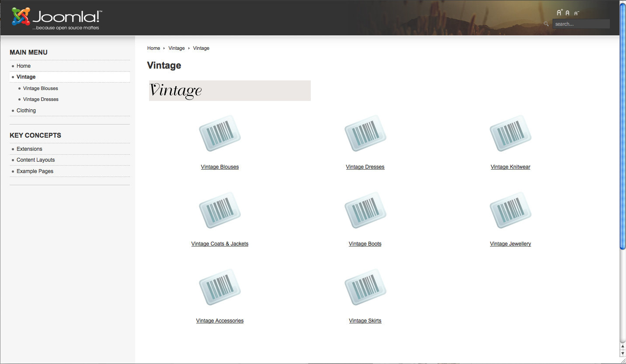The height and width of the screenshot is (364, 626).
Task: Click the vertical scrollbar thumb
Action: [623, 126]
